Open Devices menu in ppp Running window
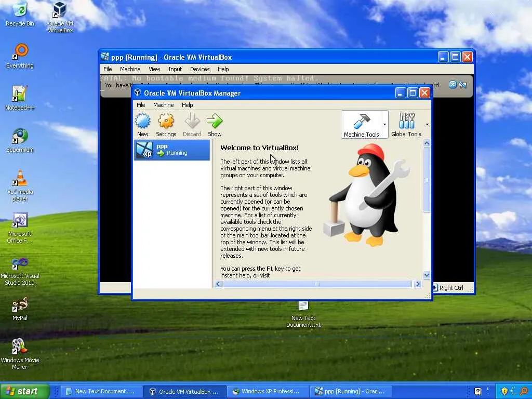This screenshot has width=532, height=399. pos(199,69)
